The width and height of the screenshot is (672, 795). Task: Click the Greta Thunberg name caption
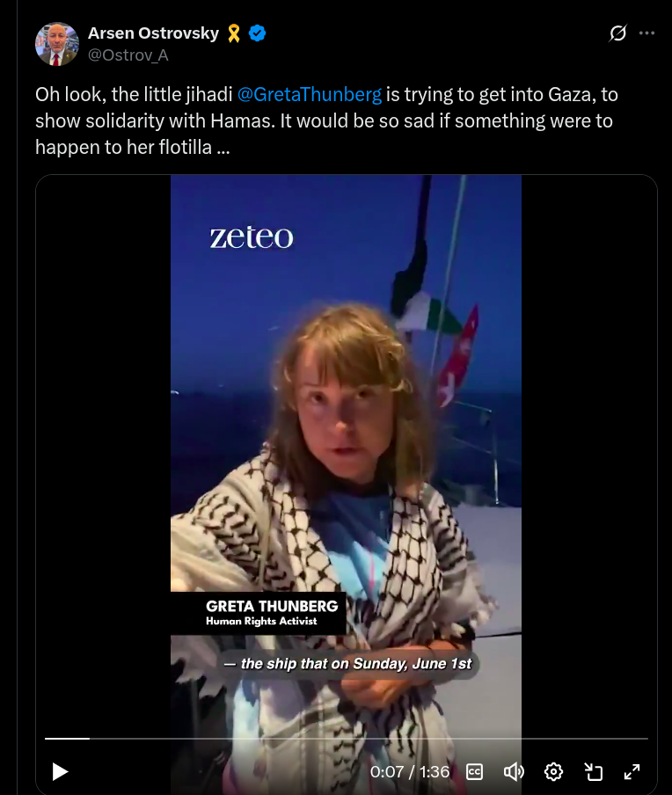point(272,606)
